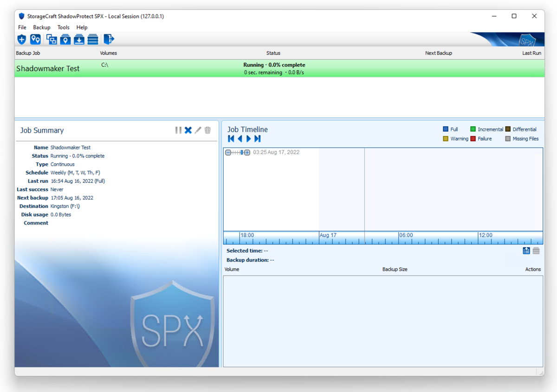Minimize the ShadowProtect SPX window
This screenshot has height=392, width=557.
click(x=494, y=16)
